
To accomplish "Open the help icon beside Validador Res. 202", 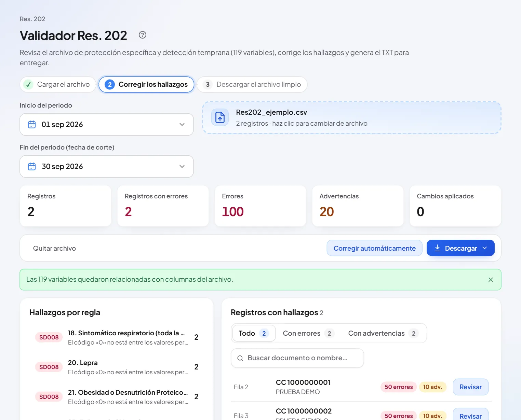I will pos(143,35).
